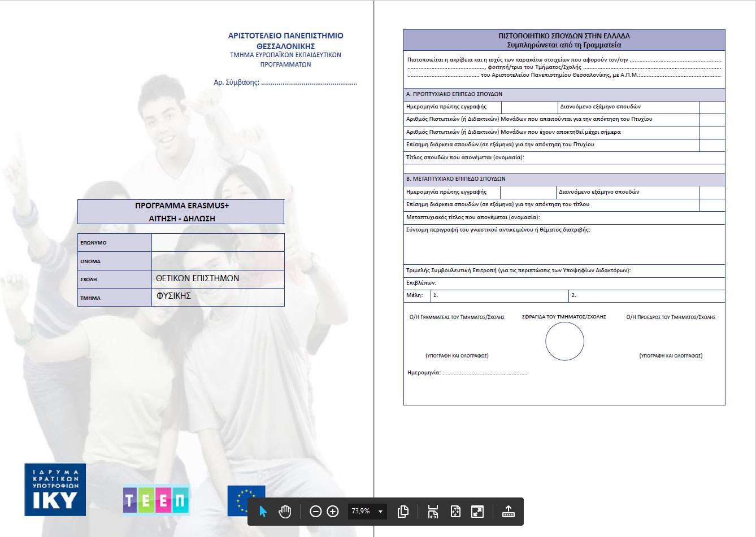
Task: Click the απόκτηση του τίτλου duration value cell
Action: [712, 204]
